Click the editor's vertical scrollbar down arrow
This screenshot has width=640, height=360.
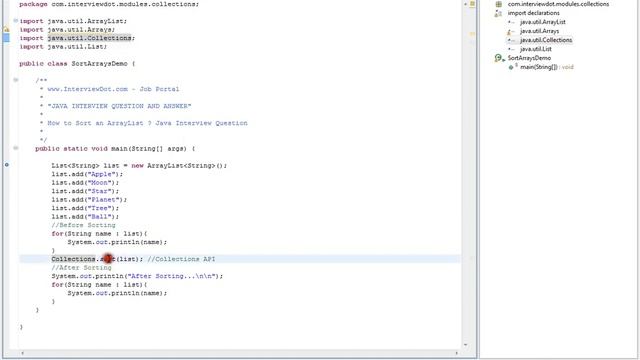(x=465, y=345)
